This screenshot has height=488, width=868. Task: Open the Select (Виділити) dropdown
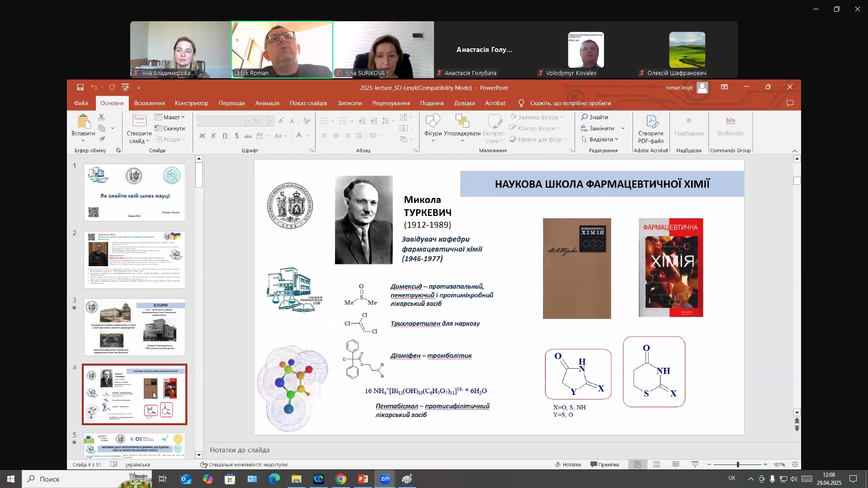[x=600, y=139]
